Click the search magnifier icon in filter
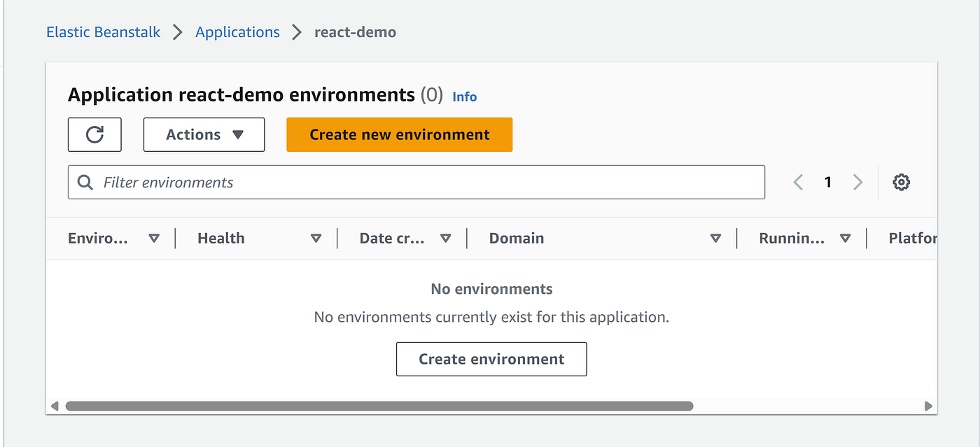This screenshot has height=447, width=980. [85, 183]
